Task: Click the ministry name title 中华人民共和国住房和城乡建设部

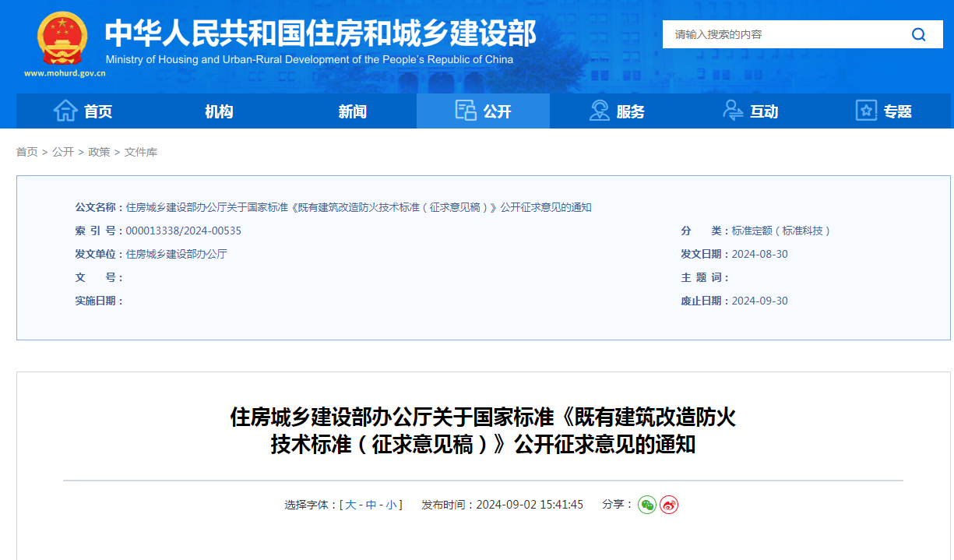Action: [x=321, y=33]
